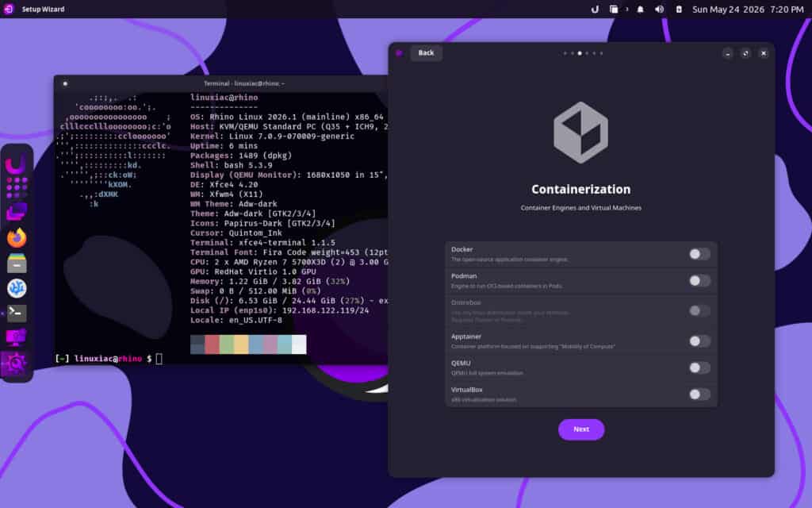812x508 pixels.
Task: Click the blue color block in terminal
Action: (255, 344)
